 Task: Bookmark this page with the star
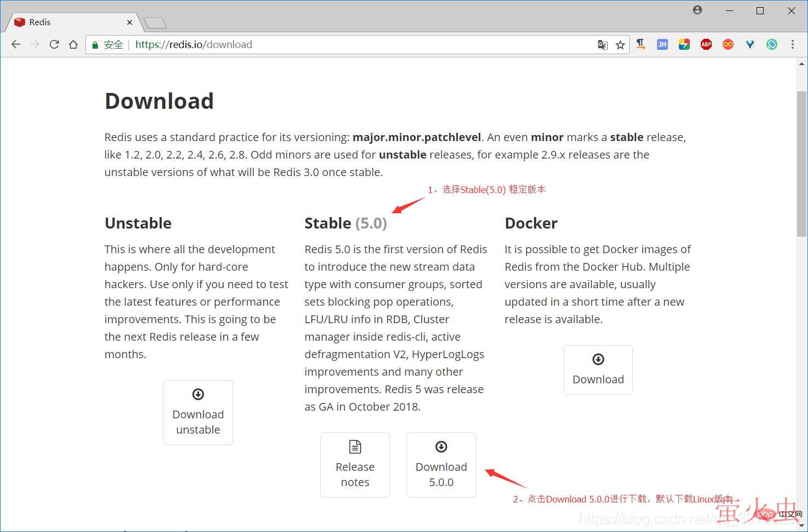tap(620, 45)
